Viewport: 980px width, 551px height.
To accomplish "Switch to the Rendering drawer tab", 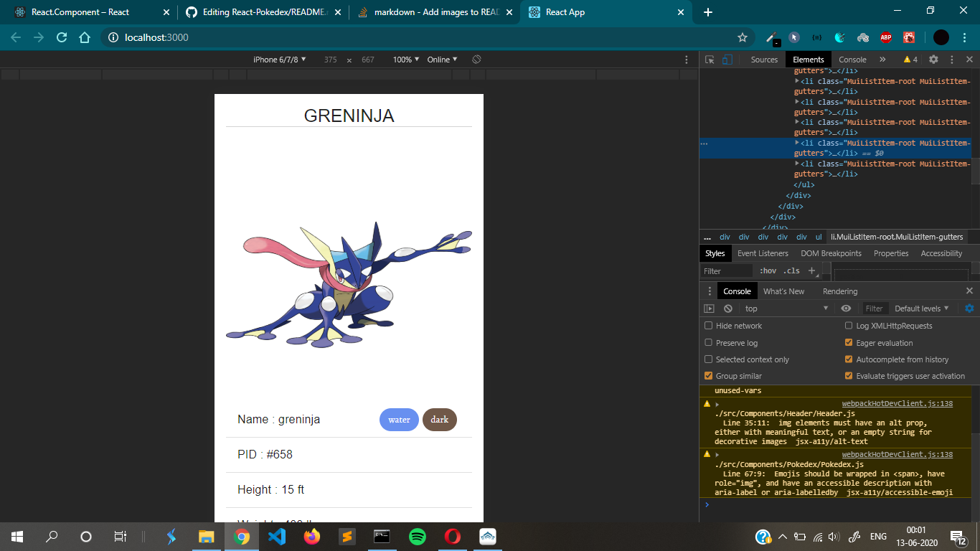I will (x=840, y=291).
